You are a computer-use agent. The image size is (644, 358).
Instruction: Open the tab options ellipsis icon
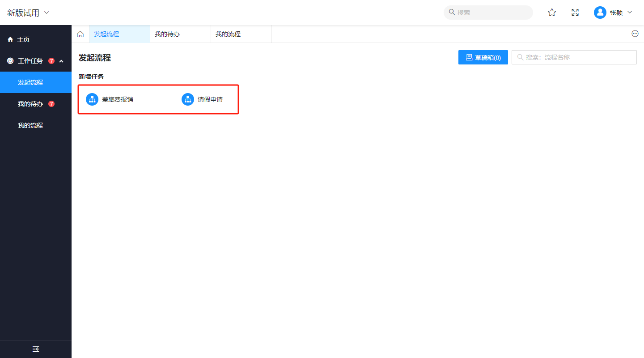(635, 34)
